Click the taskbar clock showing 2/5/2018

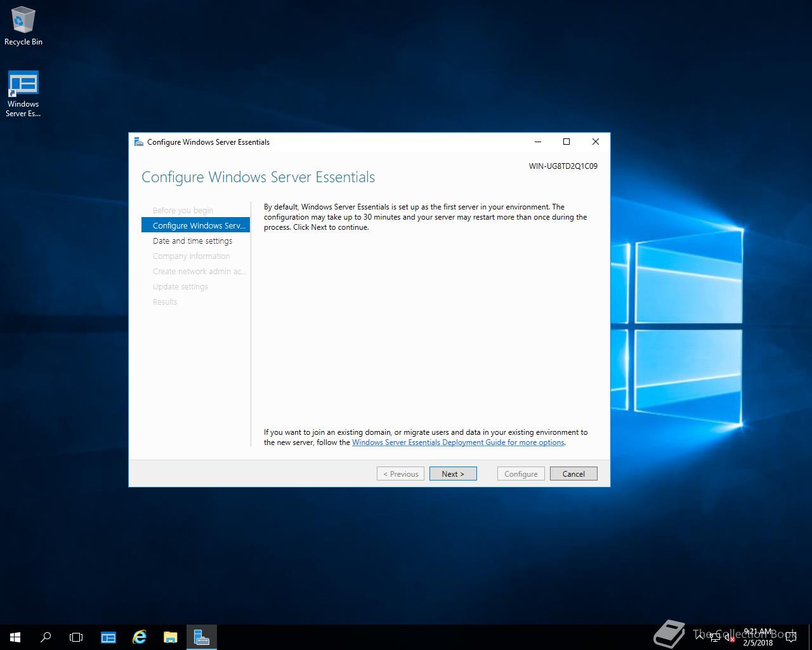[x=758, y=637]
